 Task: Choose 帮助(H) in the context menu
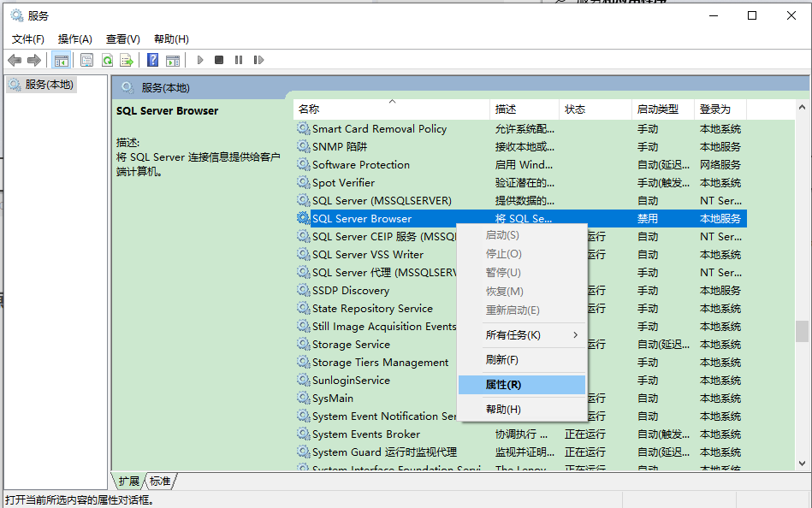[522, 409]
